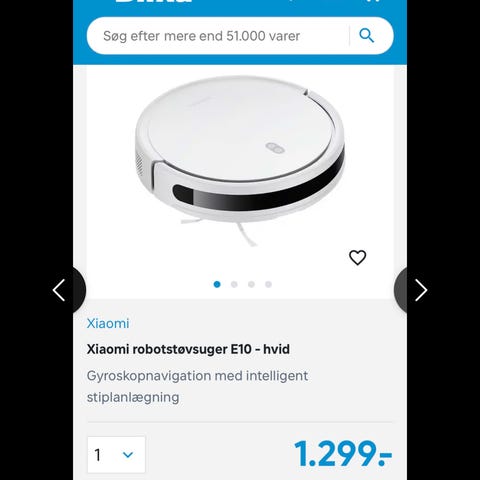The width and height of the screenshot is (480, 480).
Task: Click the magnifying glass search icon
Action: pyautogui.click(x=367, y=35)
